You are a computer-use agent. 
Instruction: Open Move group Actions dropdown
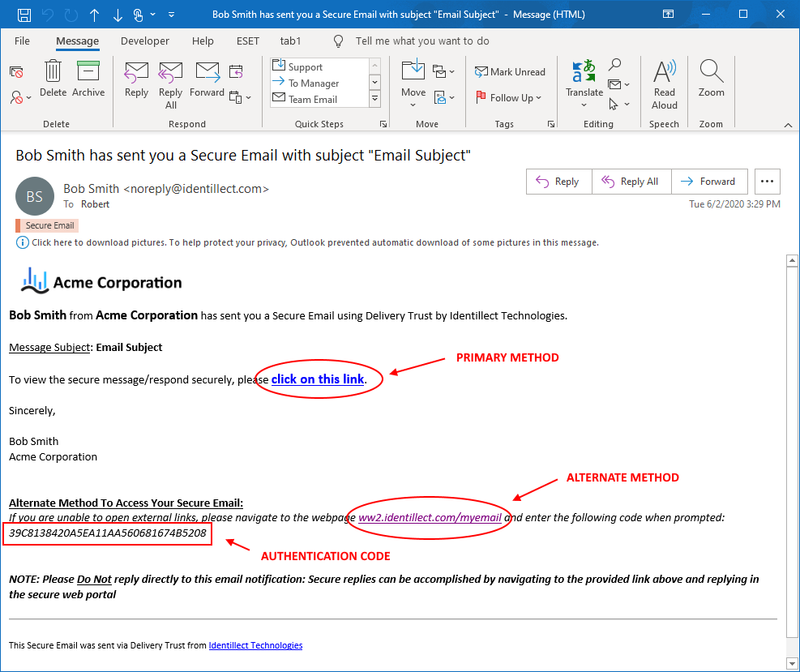[444, 97]
